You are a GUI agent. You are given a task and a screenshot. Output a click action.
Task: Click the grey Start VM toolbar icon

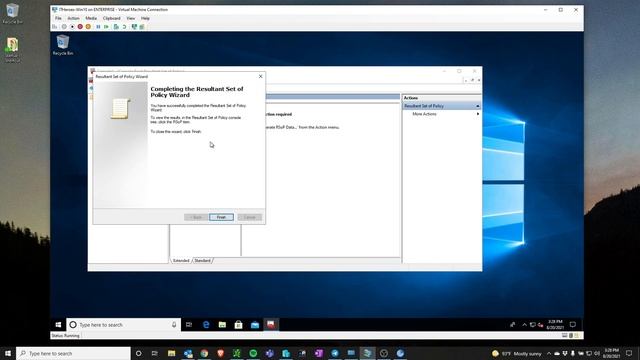tap(64, 27)
